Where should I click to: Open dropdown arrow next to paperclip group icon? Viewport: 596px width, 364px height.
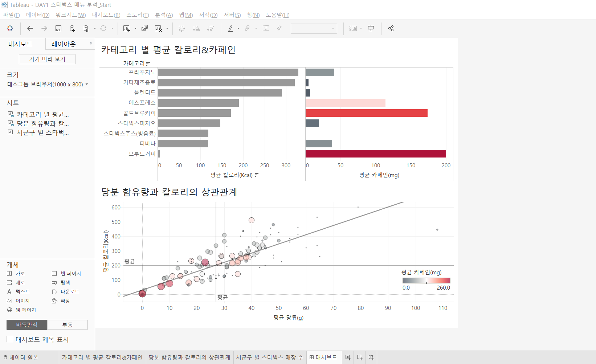pyautogui.click(x=256, y=28)
